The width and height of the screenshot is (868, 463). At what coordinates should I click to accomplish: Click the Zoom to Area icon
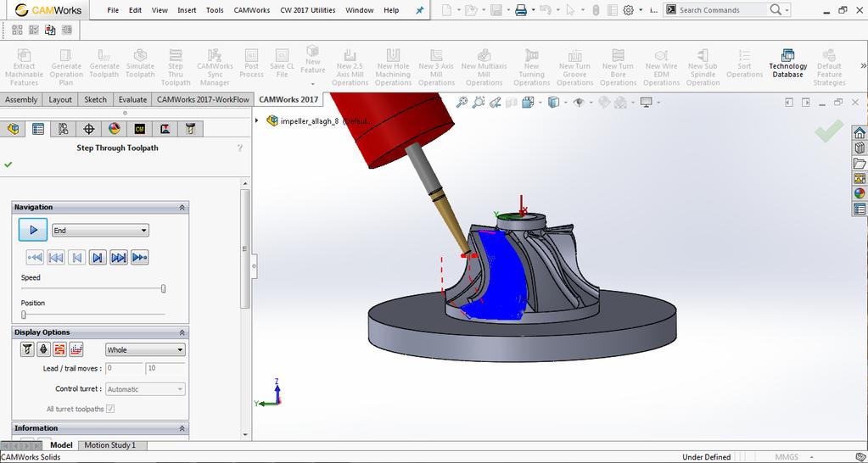point(479,102)
